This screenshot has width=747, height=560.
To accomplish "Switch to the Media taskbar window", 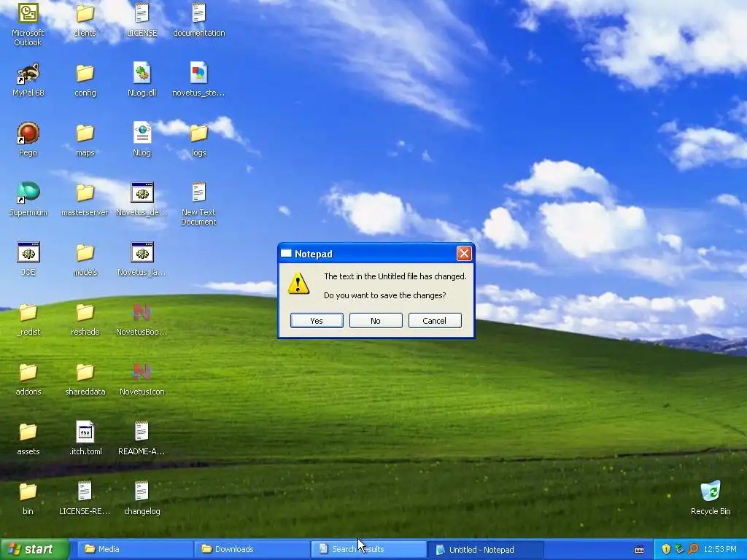I will tap(135, 549).
